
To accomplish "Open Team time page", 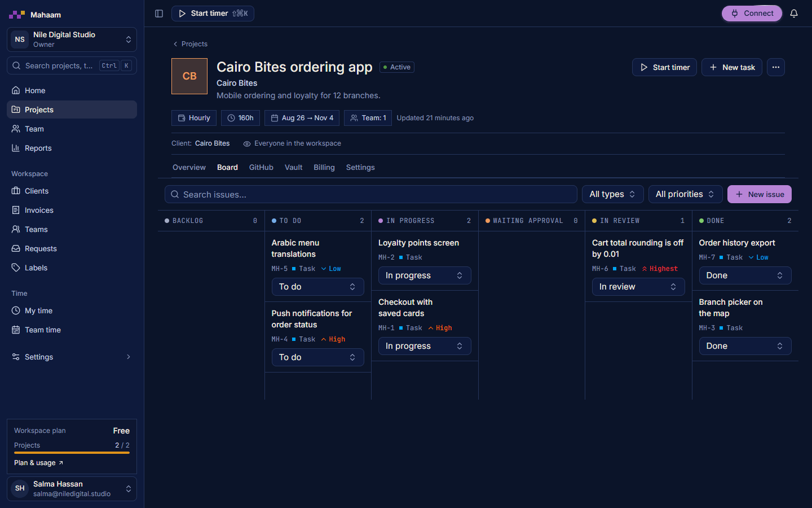I will [72, 330].
